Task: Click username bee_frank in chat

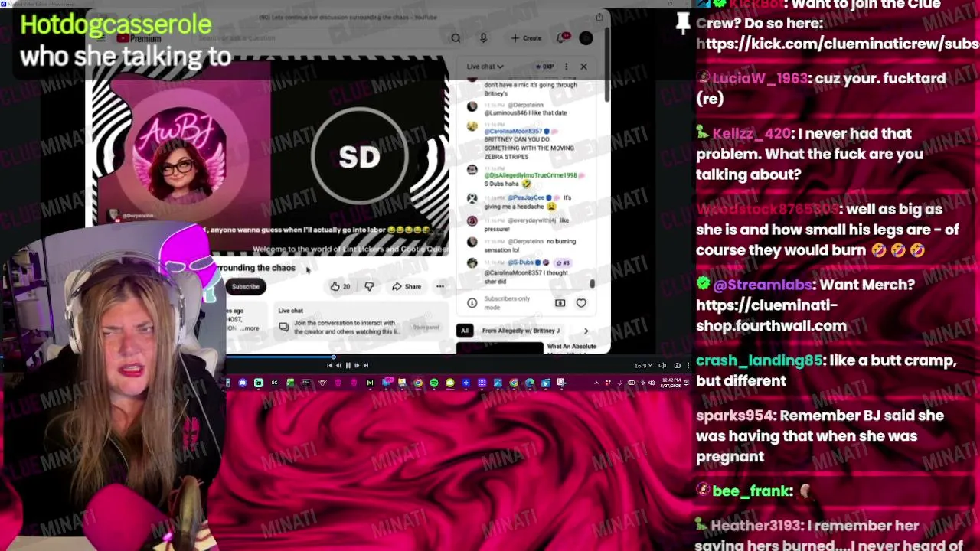Action: click(x=750, y=491)
